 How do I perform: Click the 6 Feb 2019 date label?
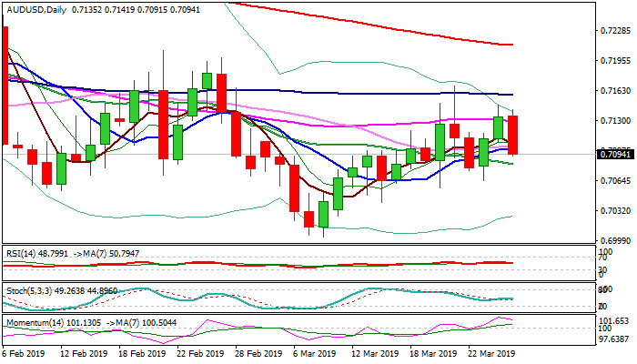coord(25,354)
